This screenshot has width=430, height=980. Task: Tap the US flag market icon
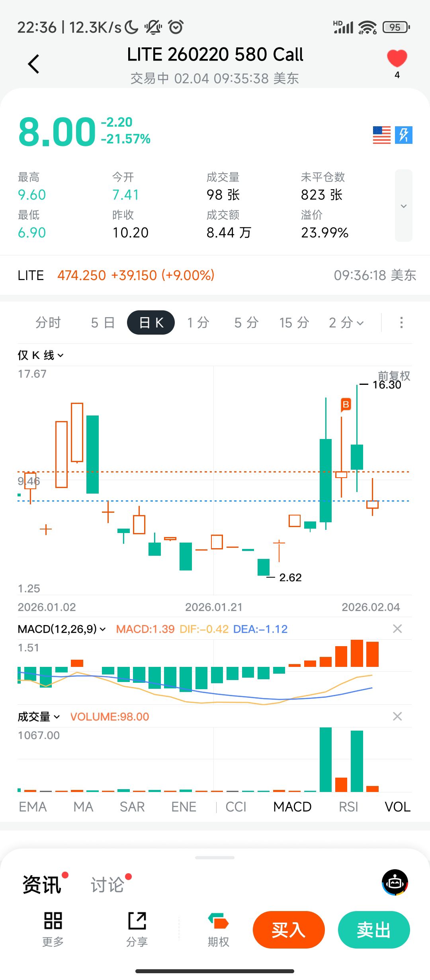[381, 135]
